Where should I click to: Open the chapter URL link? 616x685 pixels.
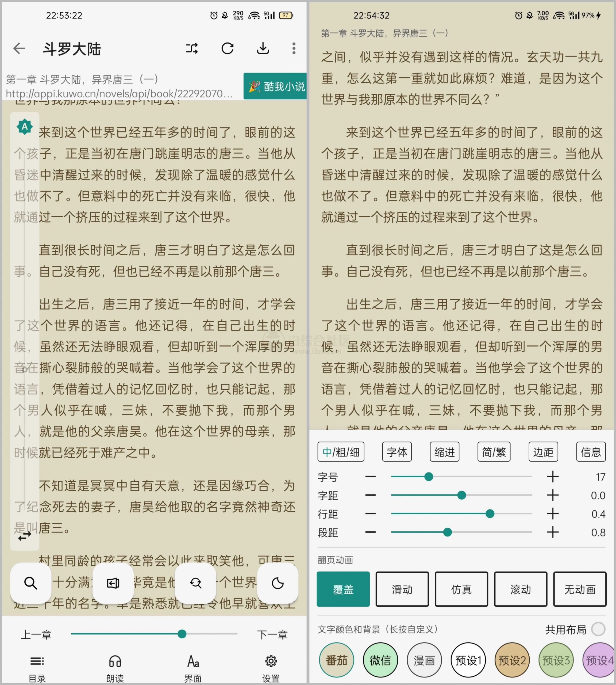pyautogui.click(x=120, y=93)
